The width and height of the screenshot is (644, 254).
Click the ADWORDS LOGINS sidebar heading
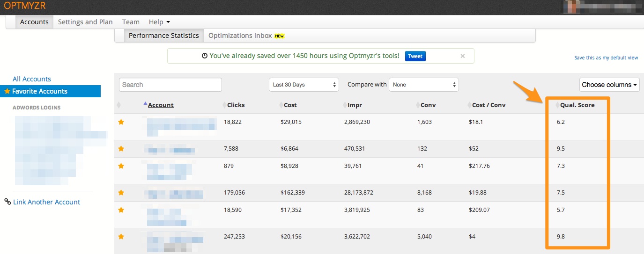click(x=37, y=108)
